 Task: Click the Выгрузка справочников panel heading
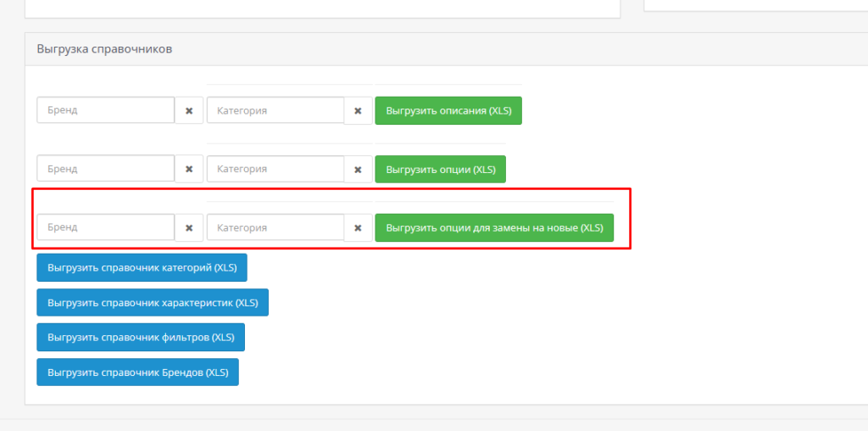pos(104,49)
